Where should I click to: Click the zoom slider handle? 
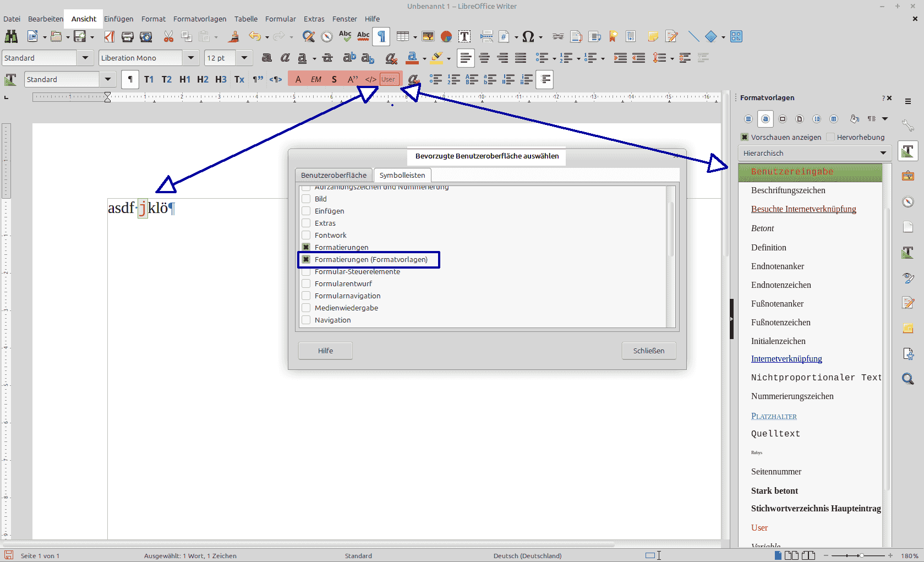(x=861, y=555)
